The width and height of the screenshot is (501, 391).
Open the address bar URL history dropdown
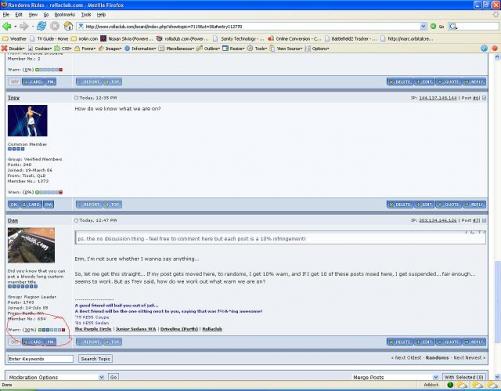click(423, 26)
